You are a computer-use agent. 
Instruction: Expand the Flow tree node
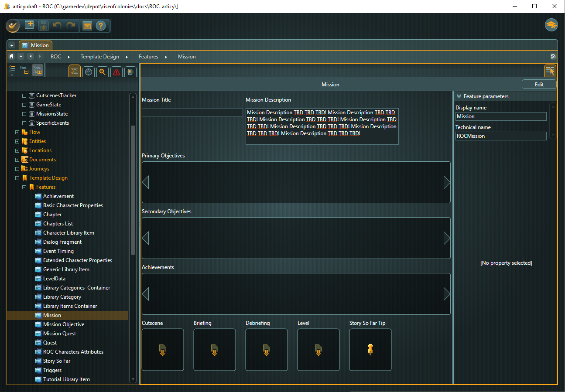[17, 132]
